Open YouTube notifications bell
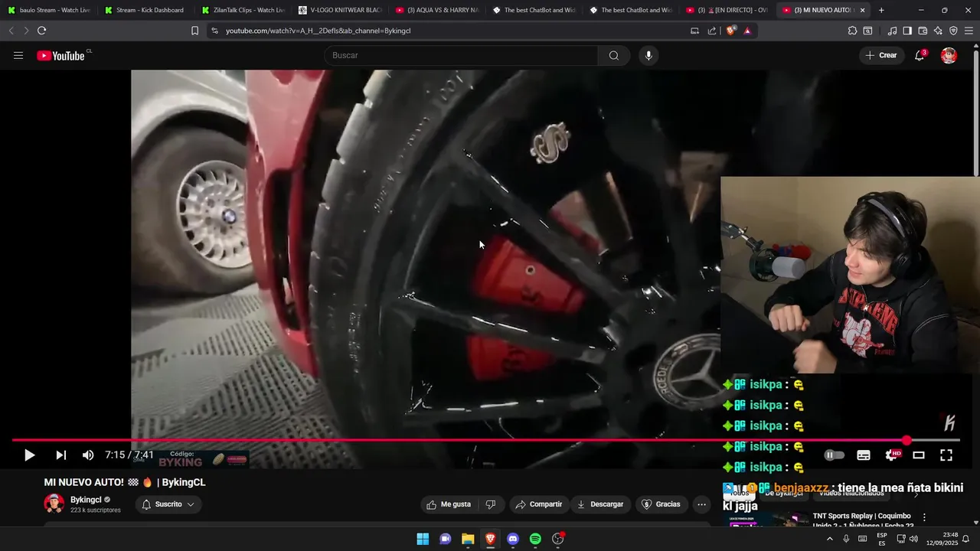The width and height of the screenshot is (980, 551). pyautogui.click(x=920, y=55)
